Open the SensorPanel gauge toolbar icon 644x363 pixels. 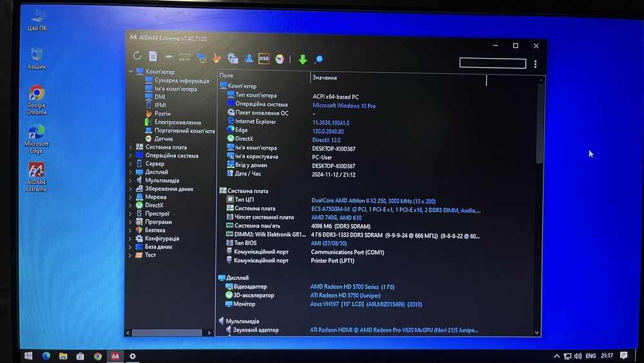279,59
